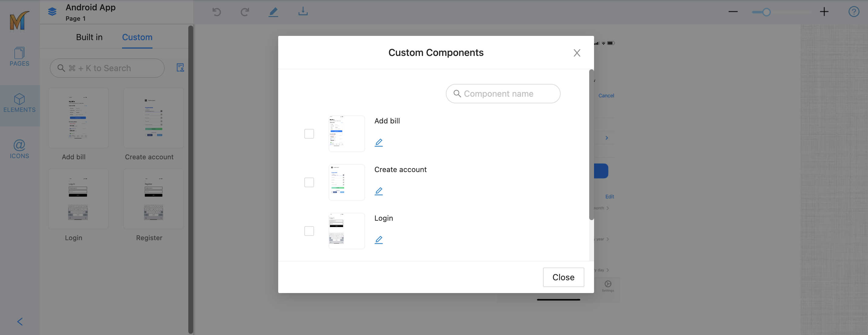Screen dimensions: 868x335
Task: Click the undo arrow icon
Action: [x=216, y=12]
